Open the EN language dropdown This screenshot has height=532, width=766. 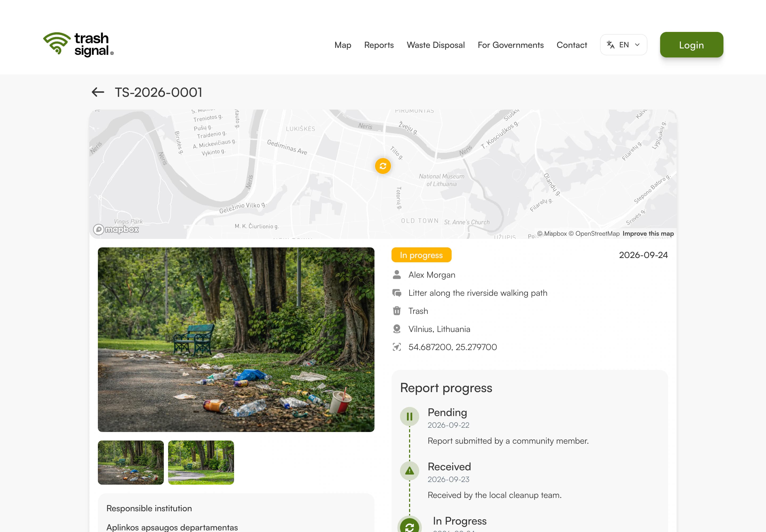(x=623, y=45)
